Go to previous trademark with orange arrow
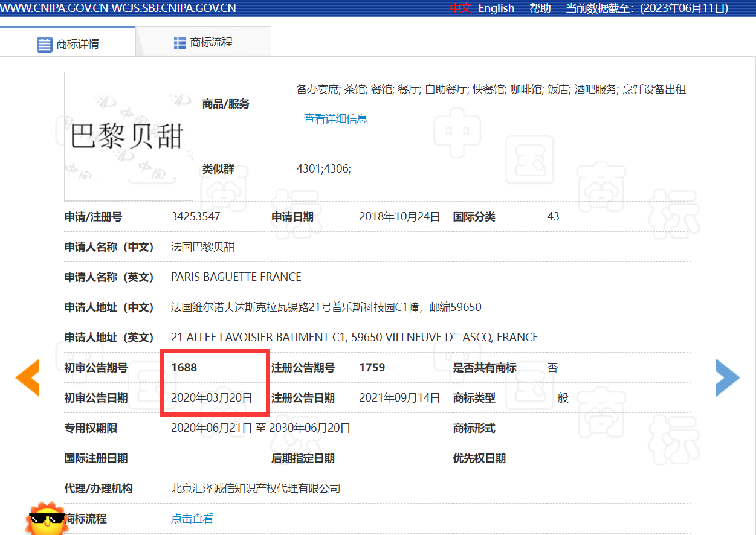The image size is (756, 535). (28, 377)
